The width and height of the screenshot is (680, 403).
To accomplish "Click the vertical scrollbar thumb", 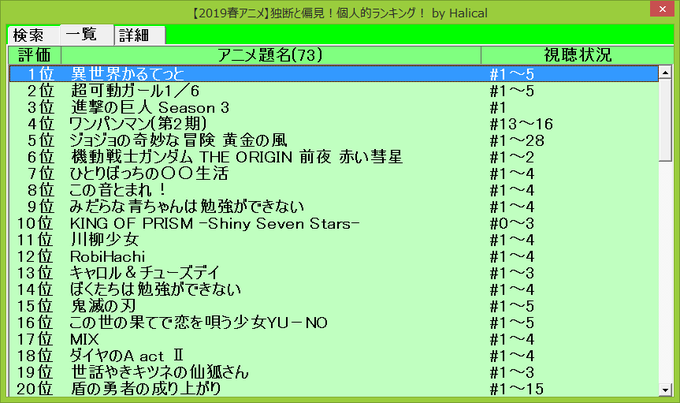I will (x=665, y=120).
